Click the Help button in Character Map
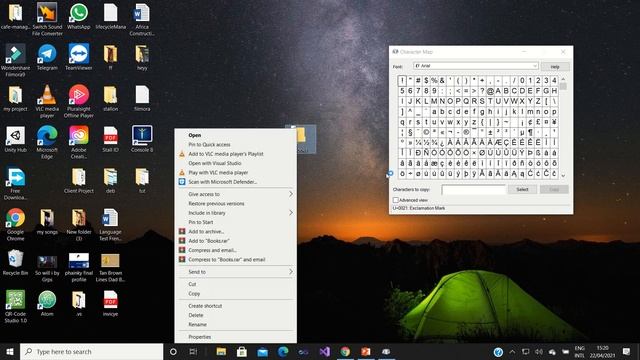The width and height of the screenshot is (640, 360). [x=555, y=67]
